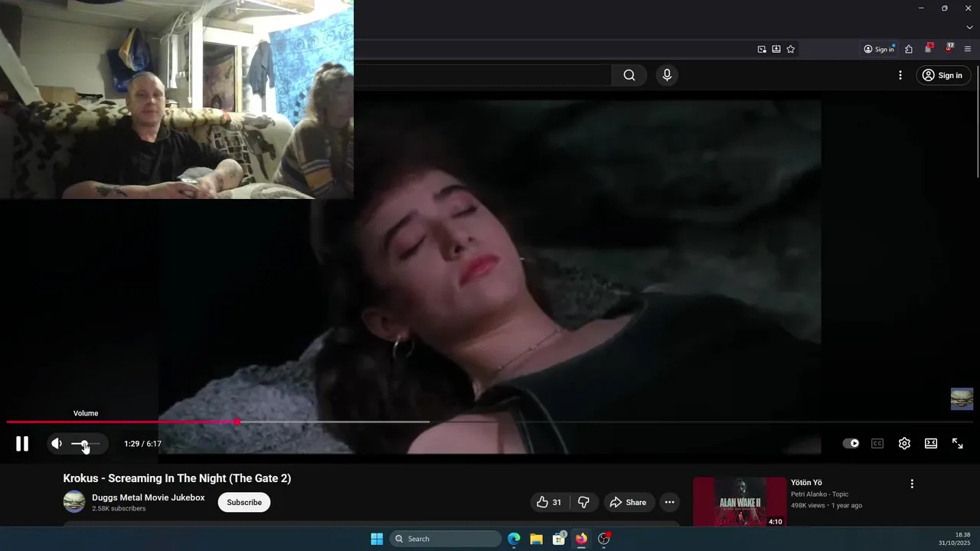Switch to Firefox in the taskbar
This screenshot has height=551, width=980.
click(x=581, y=539)
